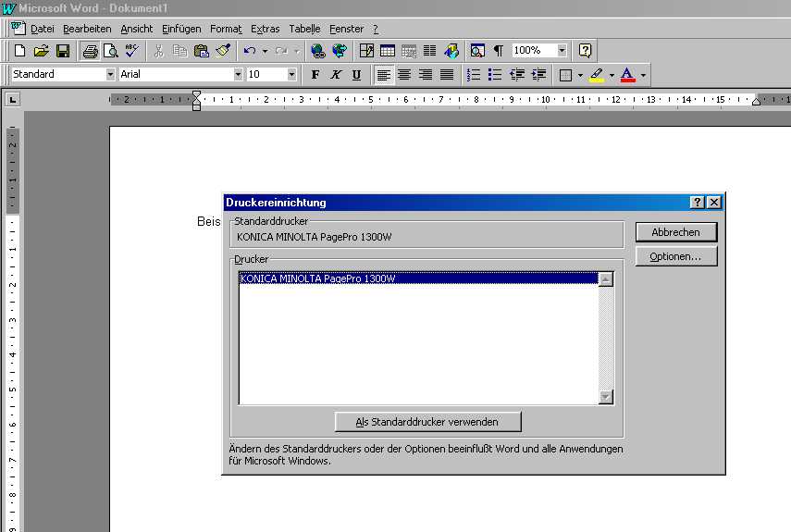Viewport: 791px width, 532px height.
Task: Open the Einfügen menu
Action: (x=181, y=30)
